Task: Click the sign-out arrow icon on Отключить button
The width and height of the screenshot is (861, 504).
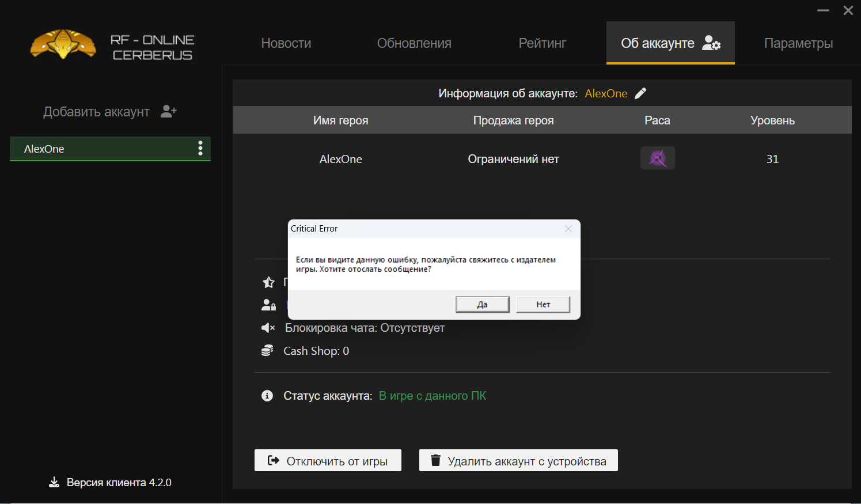Action: point(274,460)
